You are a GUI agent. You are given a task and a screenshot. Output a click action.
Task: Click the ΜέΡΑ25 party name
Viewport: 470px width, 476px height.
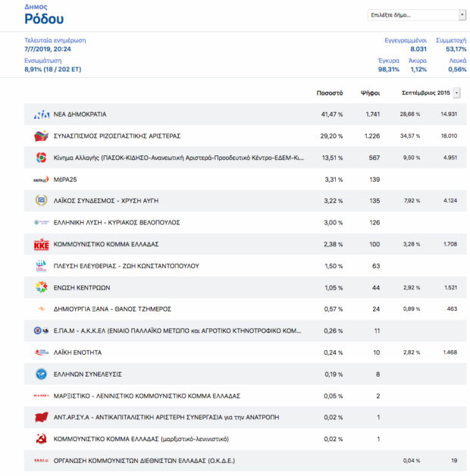click(x=65, y=180)
